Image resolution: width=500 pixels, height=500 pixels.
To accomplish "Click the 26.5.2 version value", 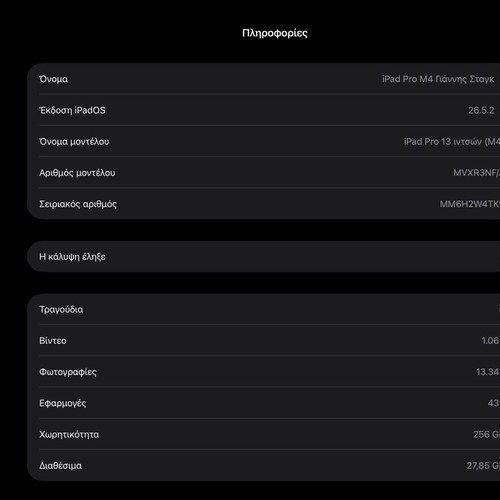I will [481, 110].
